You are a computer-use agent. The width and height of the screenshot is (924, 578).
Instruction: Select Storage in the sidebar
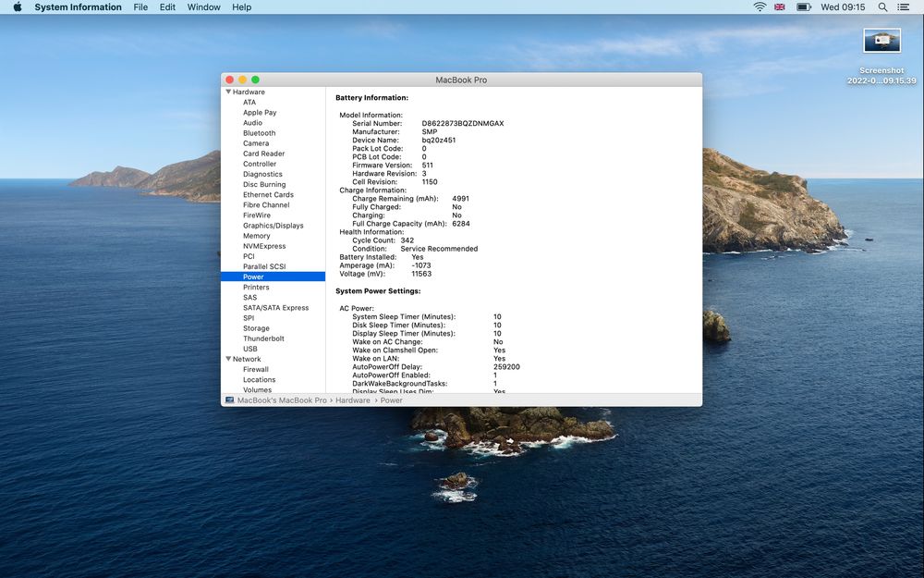click(x=256, y=328)
